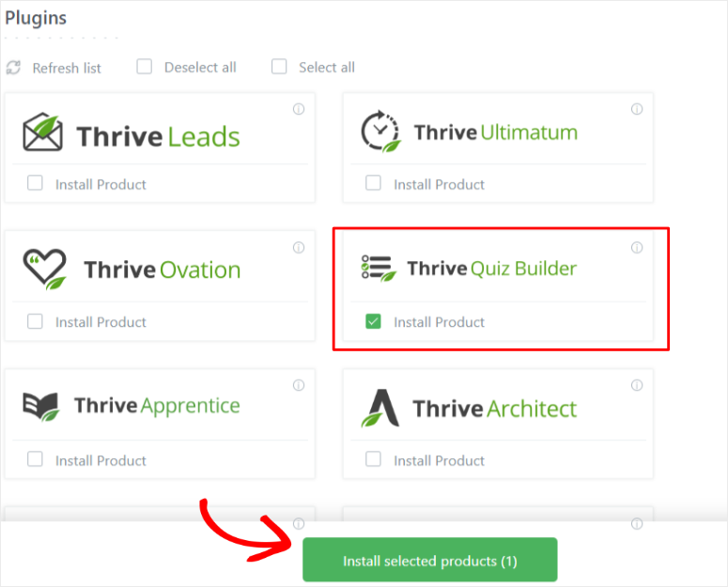The height and width of the screenshot is (587, 728).
Task: Uncheck Install Product for Thrive Quiz Builder
Action: coord(373,321)
